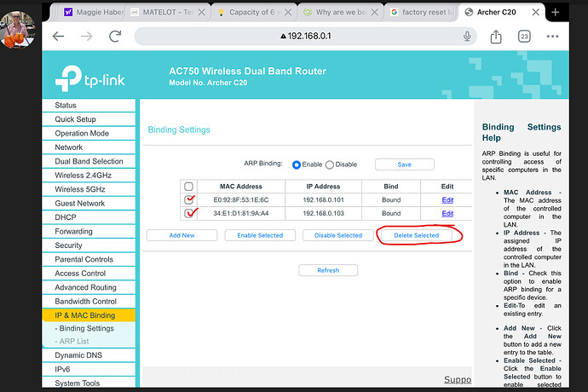Screen dimensions: 588x392
Task: Click Delete Selected button
Action: [416, 235]
